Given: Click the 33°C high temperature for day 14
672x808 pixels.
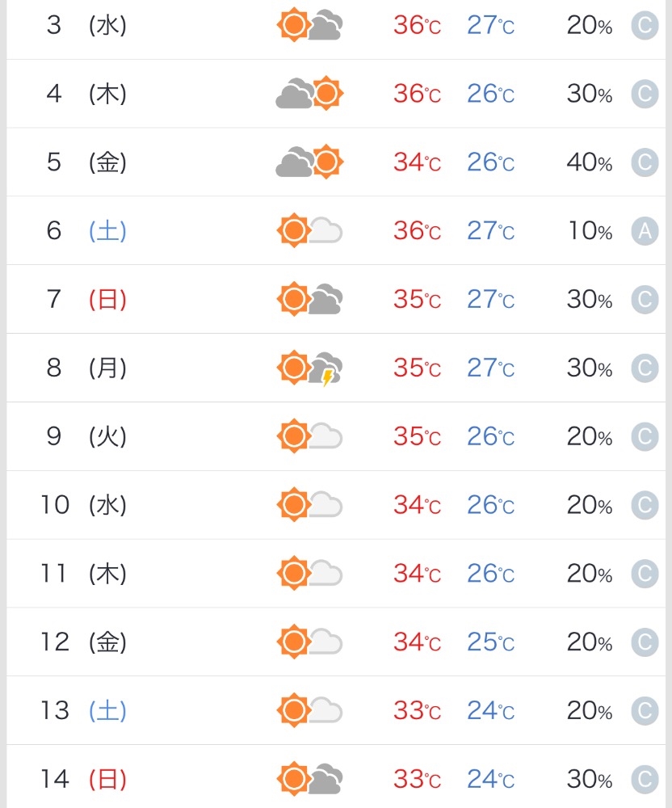Looking at the screenshot, I should coord(417,779).
